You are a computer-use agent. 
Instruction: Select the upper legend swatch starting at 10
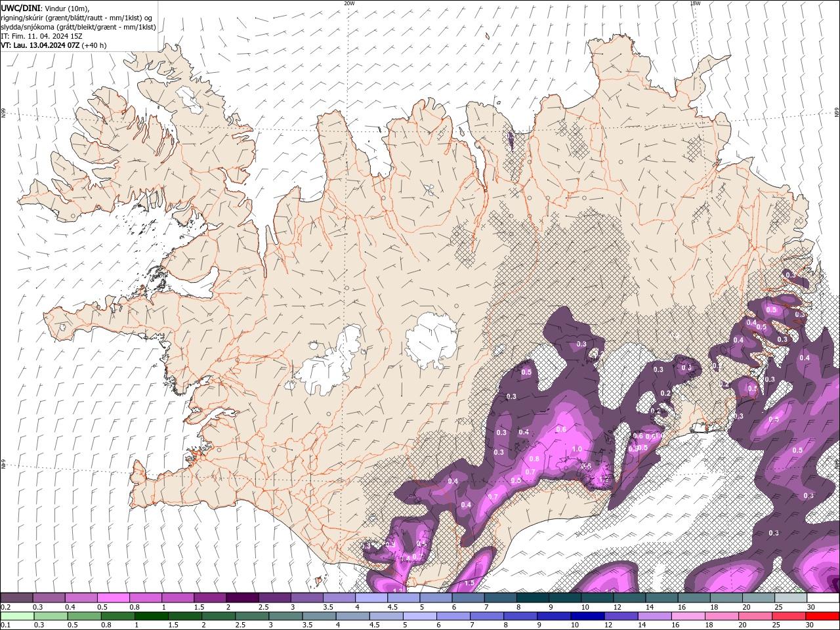click(x=597, y=598)
